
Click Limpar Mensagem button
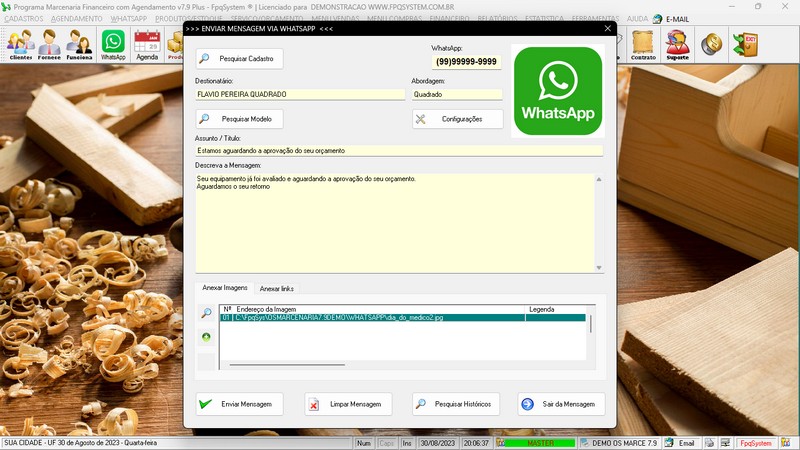click(348, 404)
